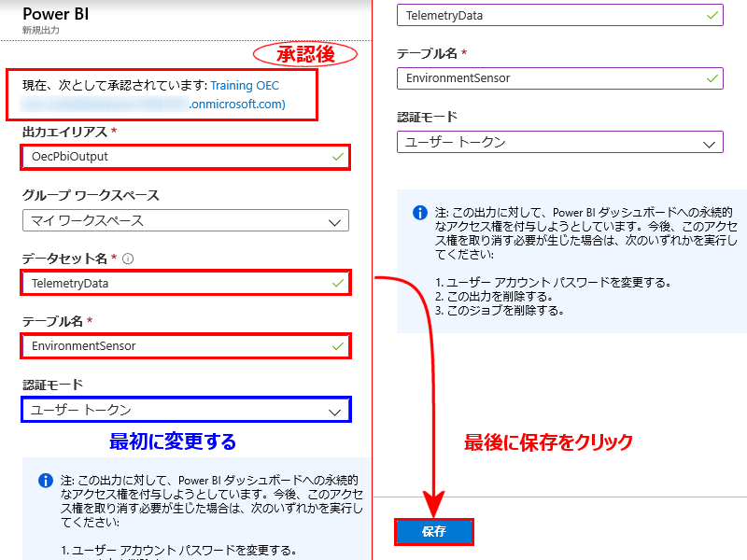Click the info icon in the note above 保存

(419, 212)
